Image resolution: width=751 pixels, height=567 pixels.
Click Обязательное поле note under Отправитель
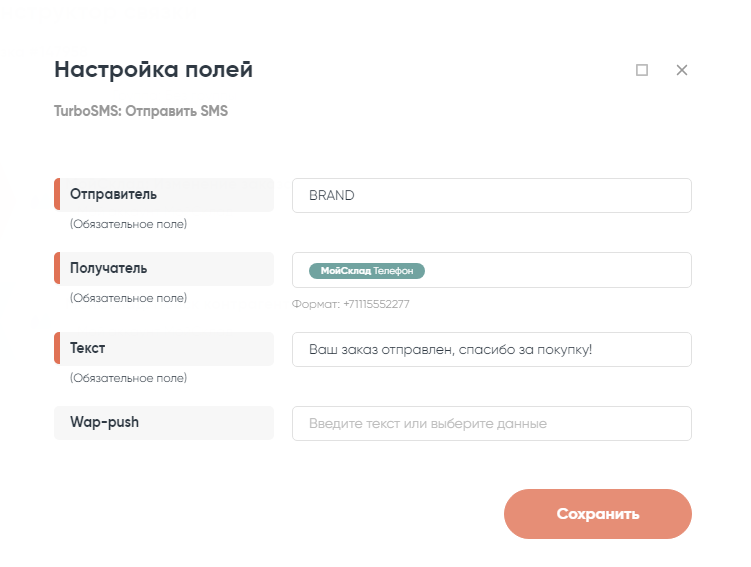click(x=128, y=224)
